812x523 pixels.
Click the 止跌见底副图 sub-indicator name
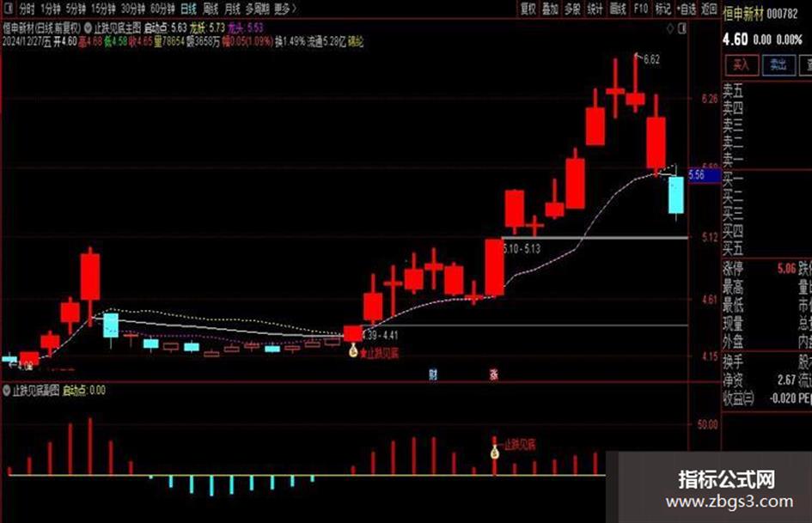tap(36, 390)
